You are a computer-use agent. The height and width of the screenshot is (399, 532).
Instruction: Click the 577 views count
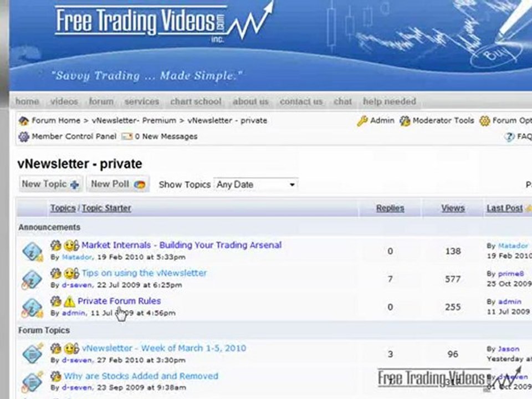[453, 279]
